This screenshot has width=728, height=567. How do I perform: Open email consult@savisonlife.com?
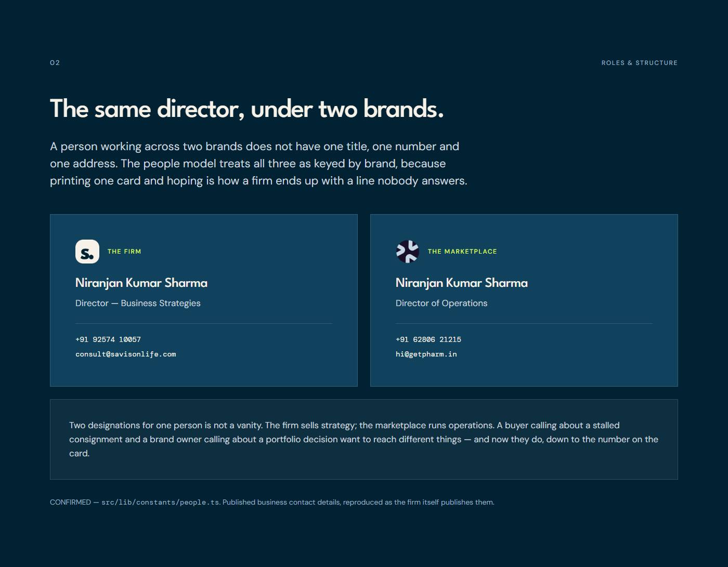(x=126, y=354)
